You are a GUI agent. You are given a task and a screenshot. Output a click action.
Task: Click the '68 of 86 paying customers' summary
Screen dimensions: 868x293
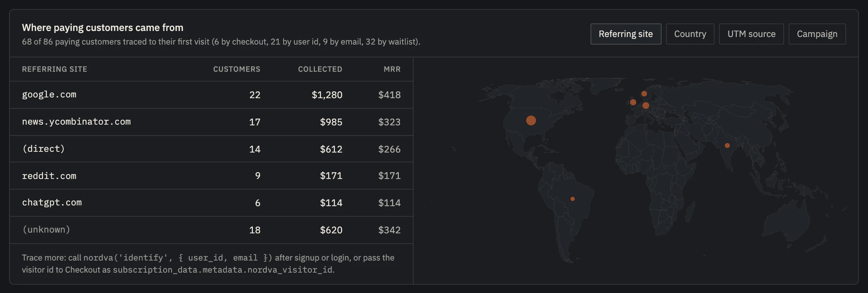coord(221,42)
